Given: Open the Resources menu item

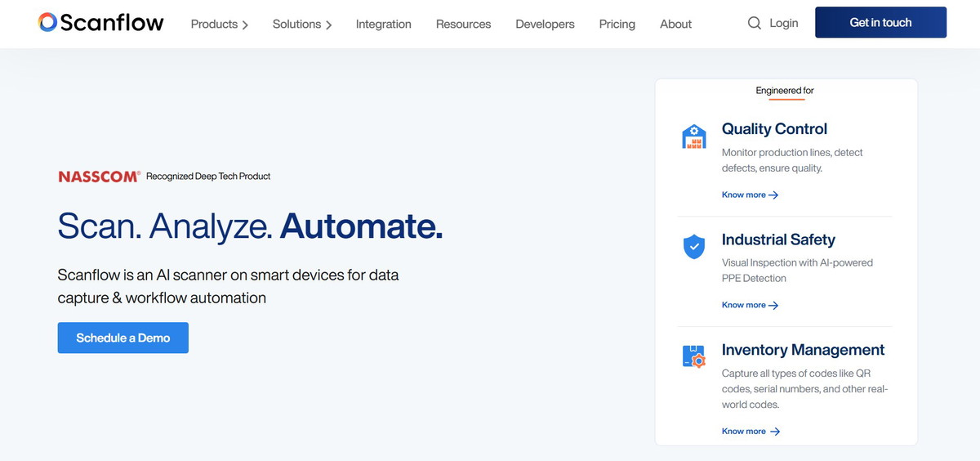Looking at the screenshot, I should click(464, 25).
